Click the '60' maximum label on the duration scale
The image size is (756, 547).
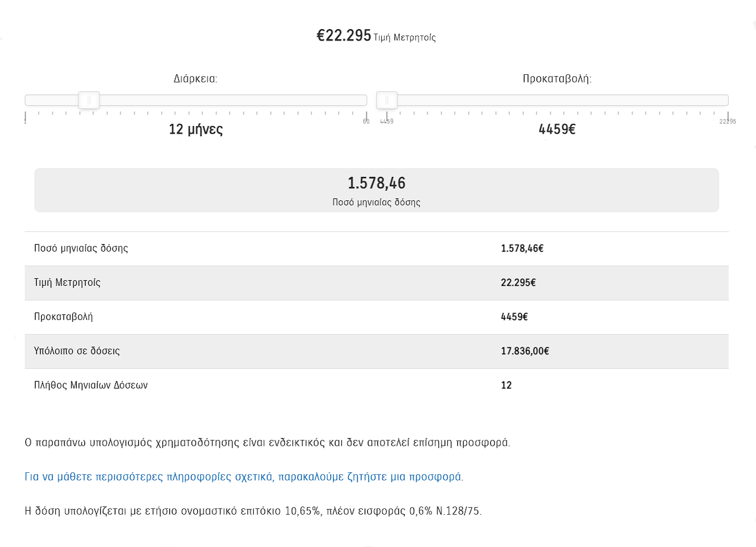point(367,122)
